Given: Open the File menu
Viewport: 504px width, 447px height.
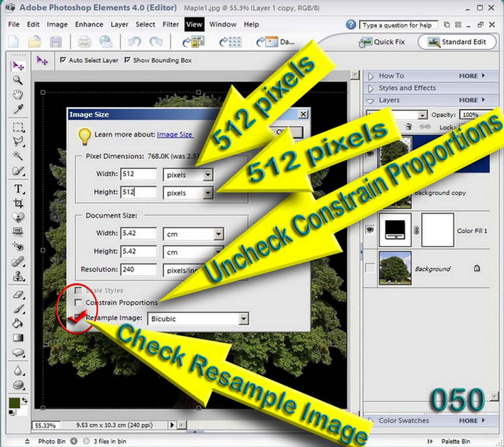Looking at the screenshot, I should 14,24.
